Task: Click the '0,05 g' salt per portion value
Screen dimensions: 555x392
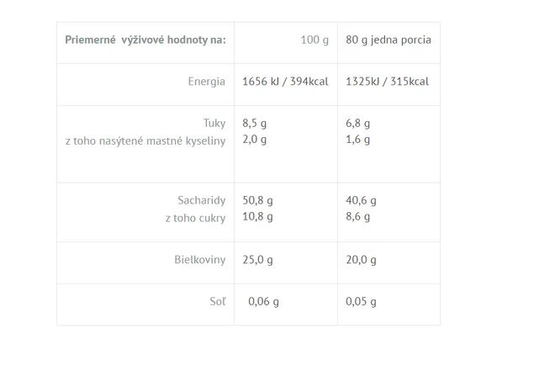Action: click(x=361, y=302)
